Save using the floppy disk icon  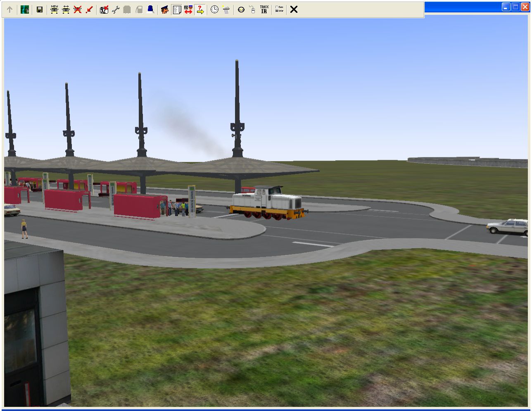[40, 10]
